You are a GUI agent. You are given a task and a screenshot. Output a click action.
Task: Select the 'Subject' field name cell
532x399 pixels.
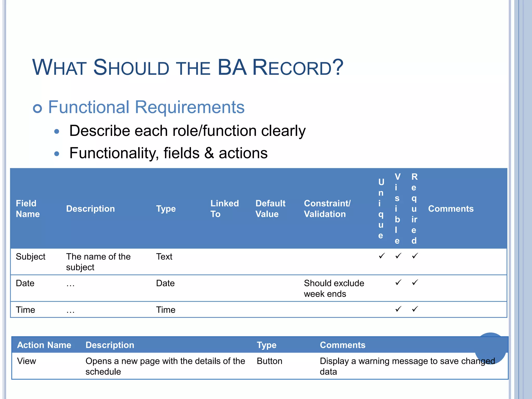click(x=30, y=257)
